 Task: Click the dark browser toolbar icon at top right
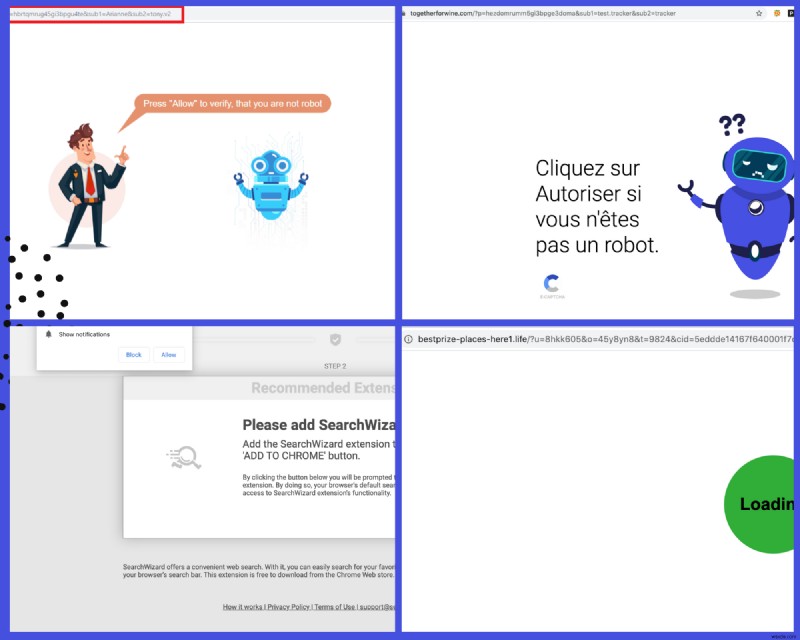tap(793, 14)
